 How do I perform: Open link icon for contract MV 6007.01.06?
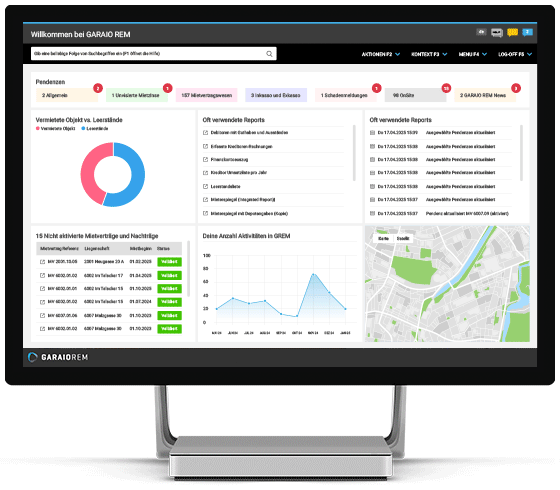pyautogui.click(x=42, y=315)
